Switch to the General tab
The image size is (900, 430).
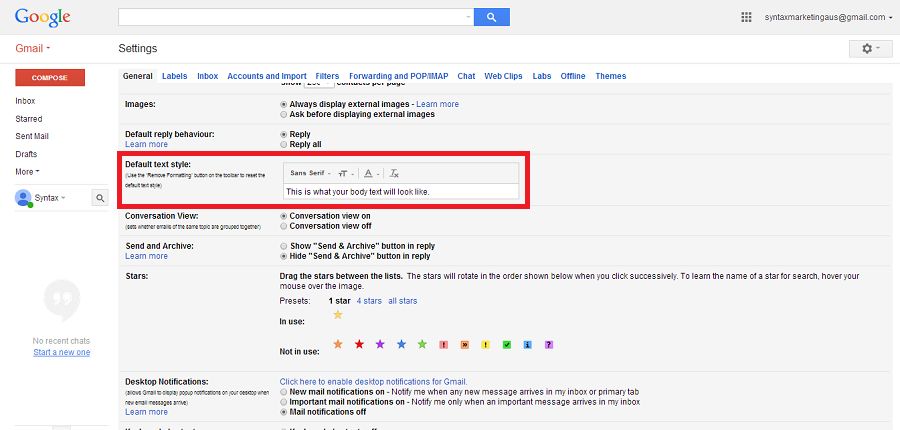[138, 76]
